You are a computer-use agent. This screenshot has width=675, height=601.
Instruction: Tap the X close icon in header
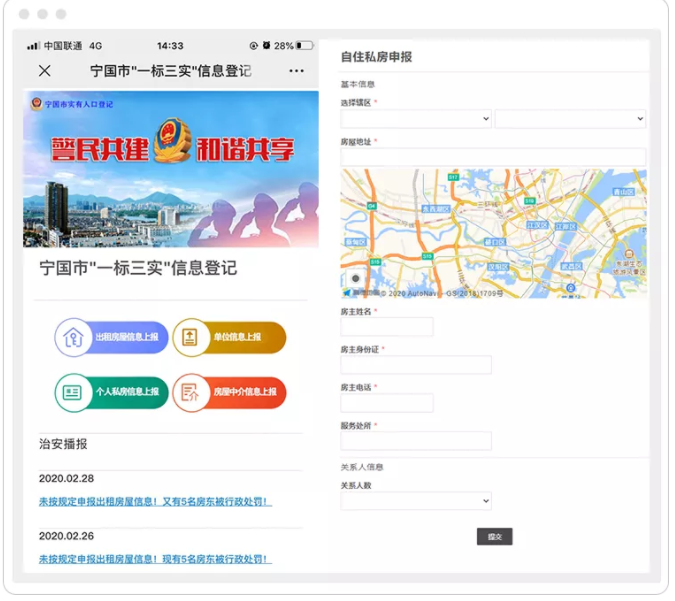(44, 71)
